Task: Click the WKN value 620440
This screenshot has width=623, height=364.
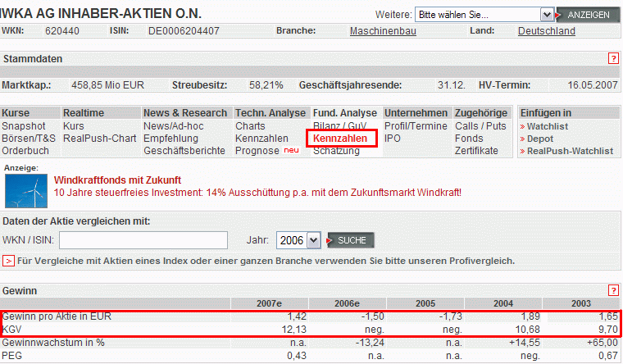Action: click(x=62, y=31)
